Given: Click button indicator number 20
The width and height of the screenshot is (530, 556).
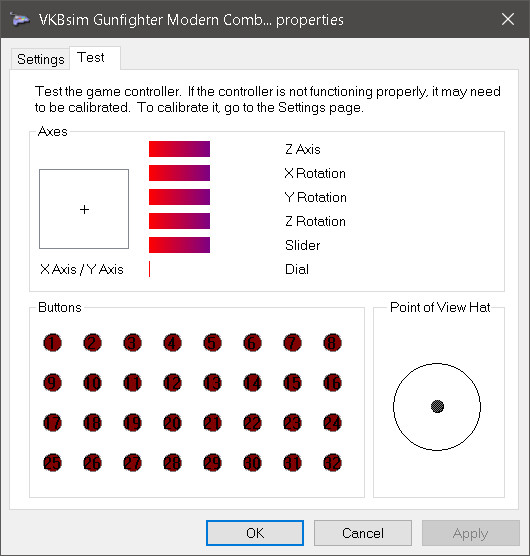Looking at the screenshot, I should 172,423.
